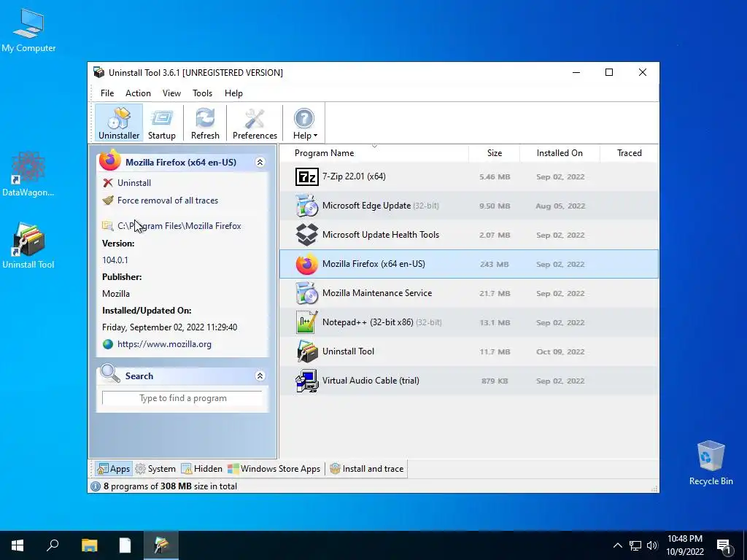
Task: Open My Computer desktop icon
Action: [28, 29]
